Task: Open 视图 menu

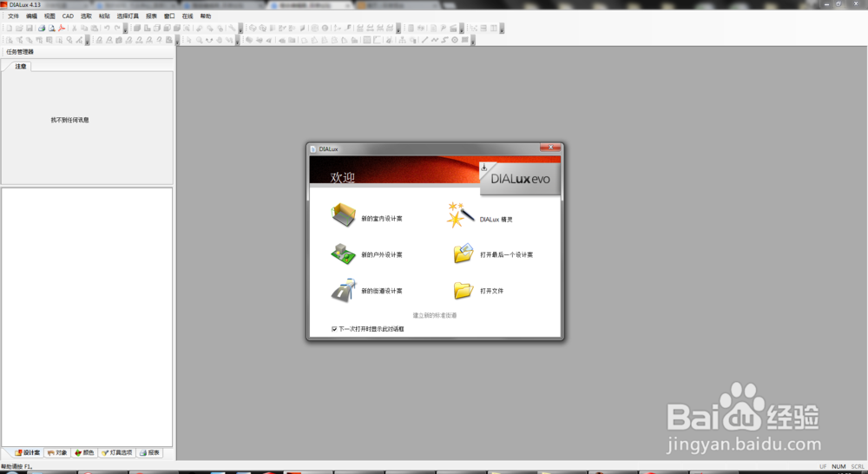Action: click(x=49, y=16)
